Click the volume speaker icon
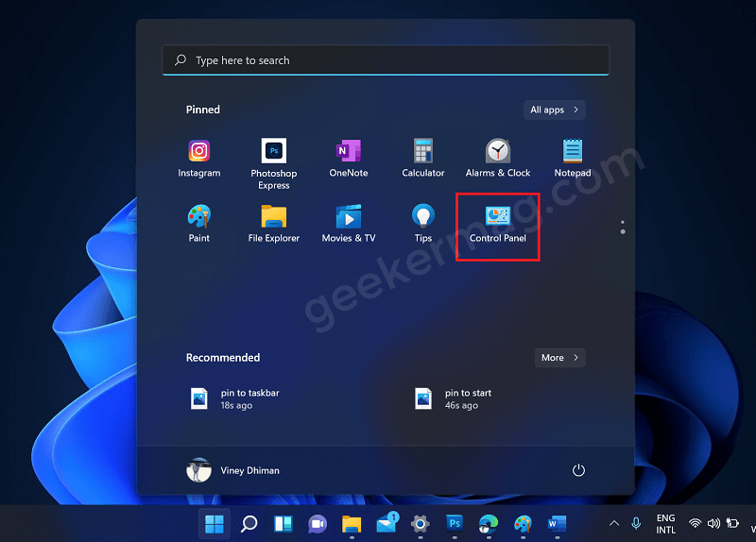756x542 pixels. [713, 523]
